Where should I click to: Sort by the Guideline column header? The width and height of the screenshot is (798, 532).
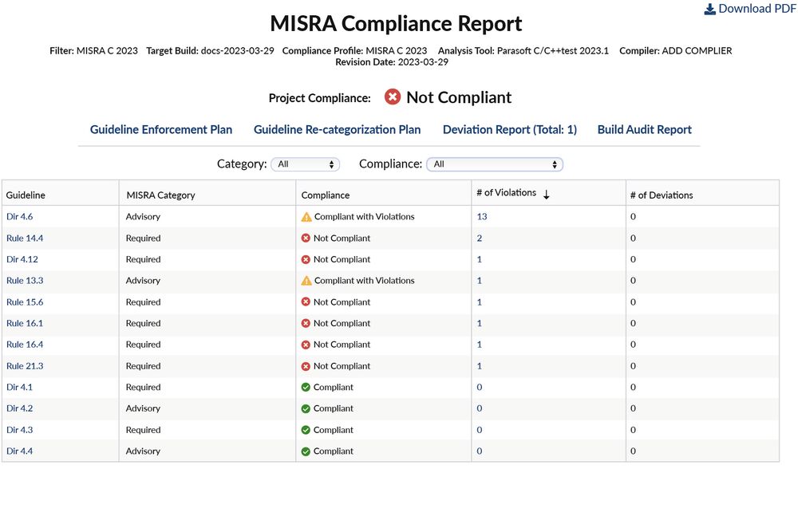pos(26,195)
